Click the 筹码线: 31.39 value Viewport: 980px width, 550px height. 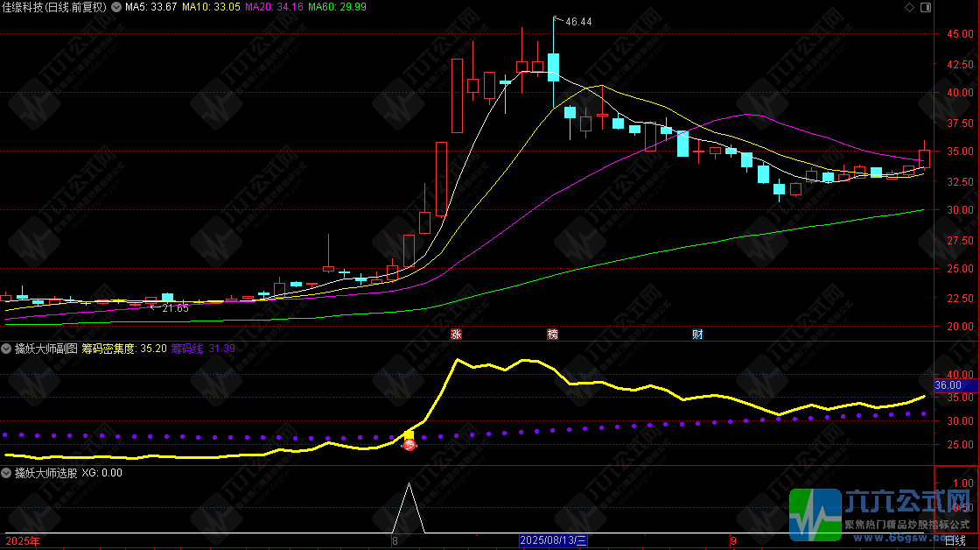(x=203, y=349)
